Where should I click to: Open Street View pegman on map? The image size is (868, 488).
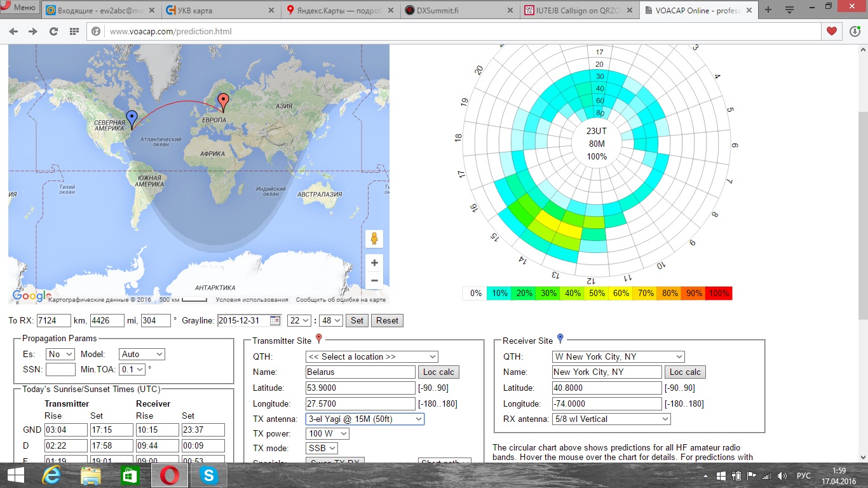374,238
